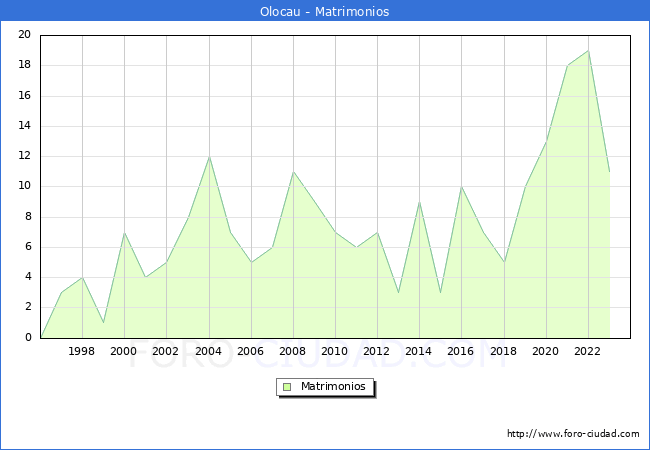Click the 2022 x-axis year label
This screenshot has height=450, width=650.
pyautogui.click(x=588, y=351)
